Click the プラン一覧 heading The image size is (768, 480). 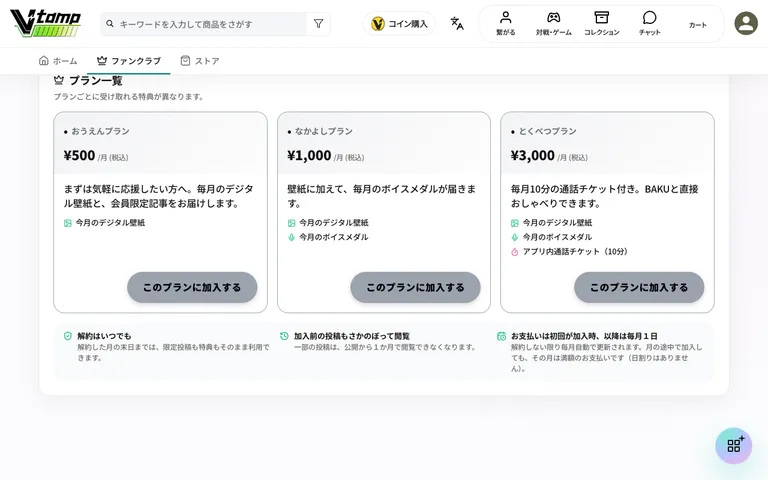pos(96,80)
